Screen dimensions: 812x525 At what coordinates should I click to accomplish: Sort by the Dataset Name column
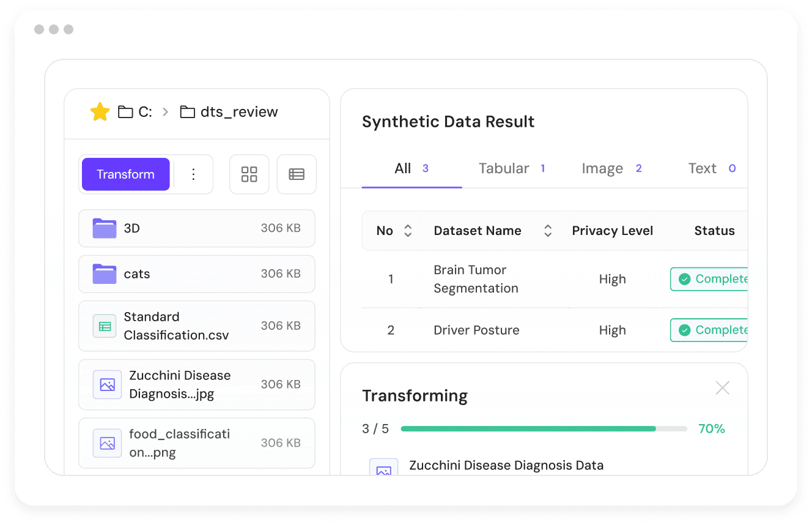547,231
